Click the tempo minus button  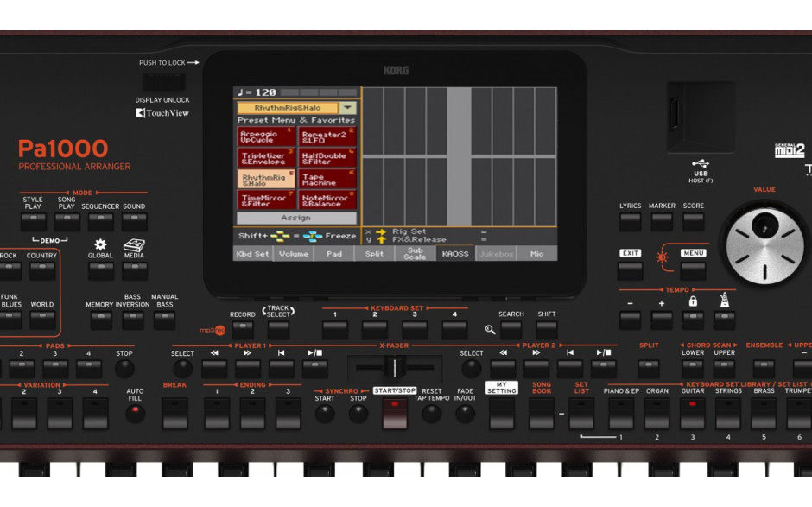(x=630, y=320)
